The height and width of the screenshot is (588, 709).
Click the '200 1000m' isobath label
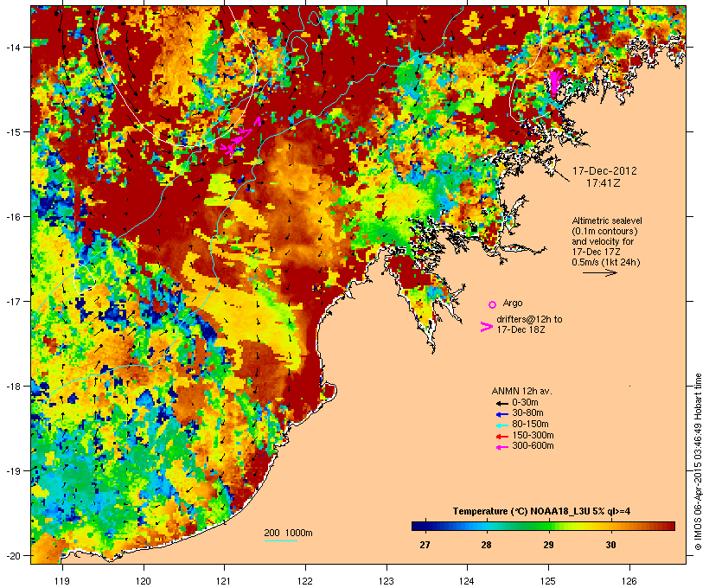(288, 533)
